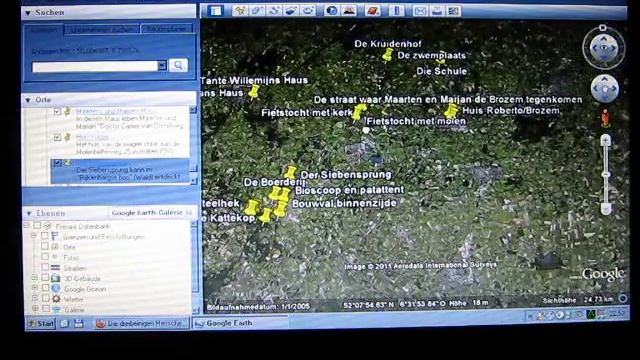
Task: Enable the Grenzen und Beschriftungen layer checkbox
Action: coord(44,236)
